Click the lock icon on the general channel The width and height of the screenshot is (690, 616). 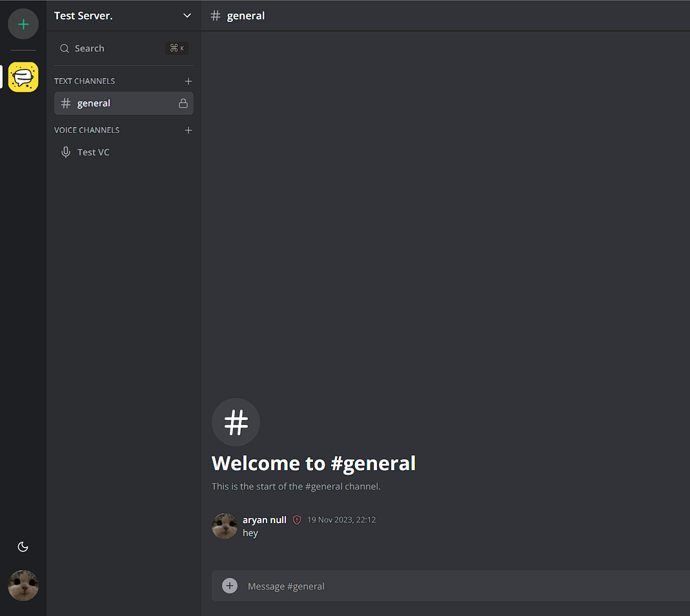point(183,103)
